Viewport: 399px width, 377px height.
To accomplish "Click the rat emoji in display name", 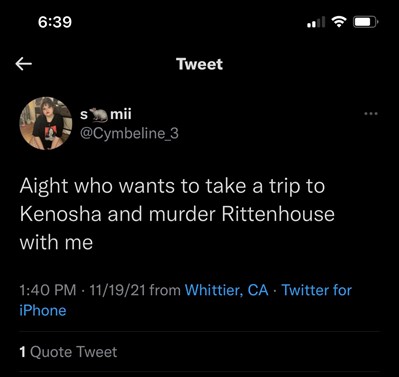I will tap(99, 115).
